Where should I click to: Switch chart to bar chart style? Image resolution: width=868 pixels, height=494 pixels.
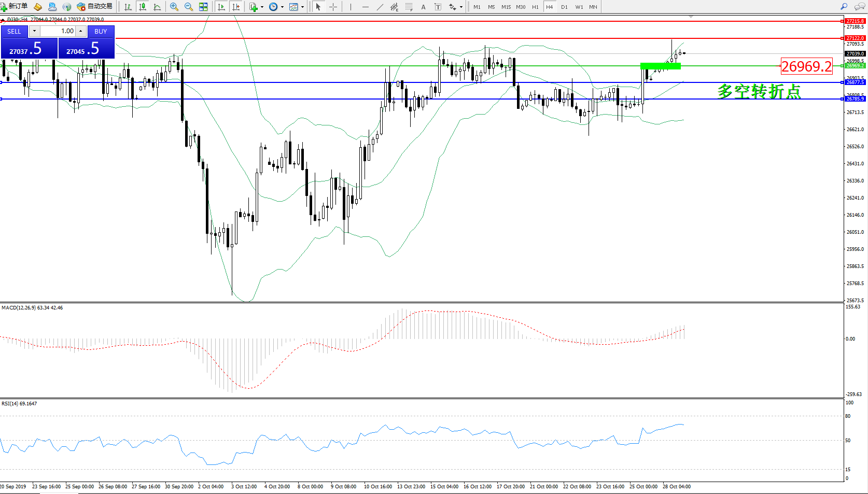128,7
